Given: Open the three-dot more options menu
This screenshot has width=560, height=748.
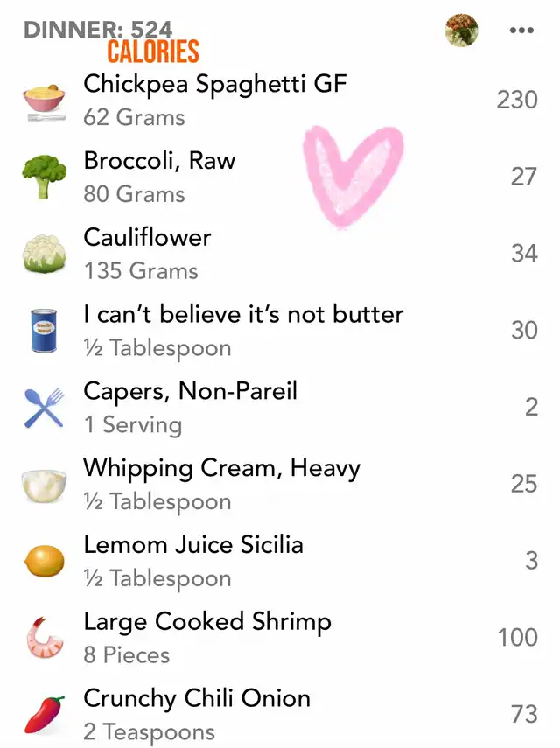Looking at the screenshot, I should point(521,31).
